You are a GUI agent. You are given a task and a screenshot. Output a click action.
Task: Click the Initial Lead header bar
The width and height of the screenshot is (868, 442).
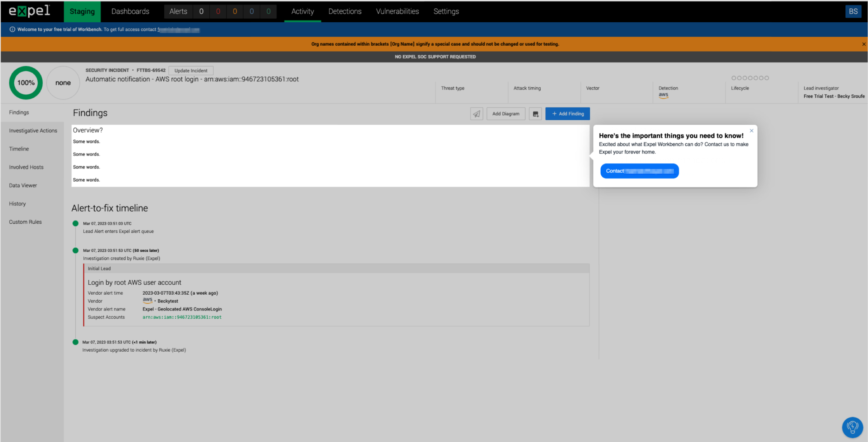pyautogui.click(x=336, y=268)
